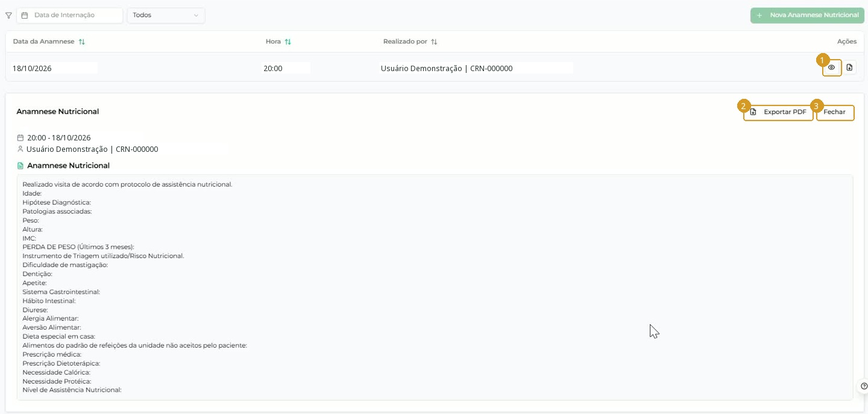This screenshot has height=414, width=868.
Task: Click the 'Hipótese Diagnóstica:' line
Action: point(57,202)
